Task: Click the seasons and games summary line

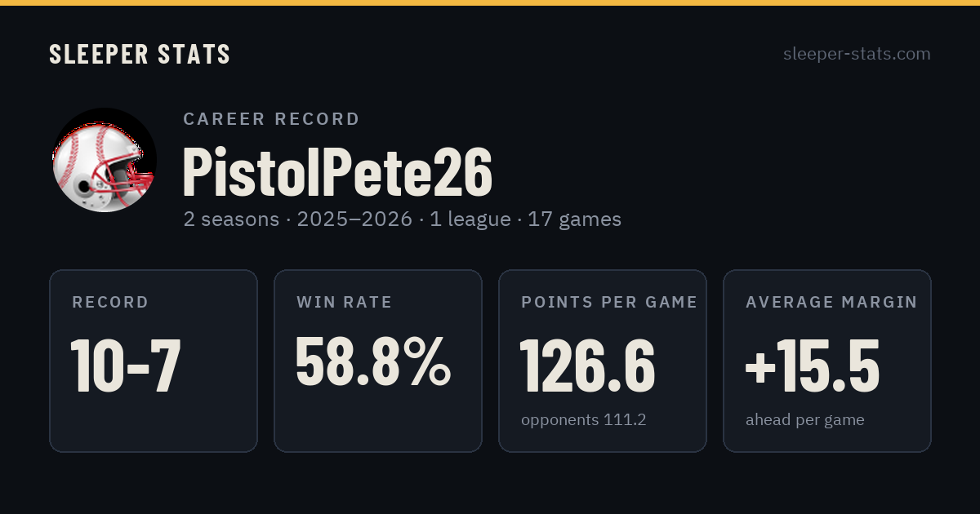Action: 403,219
